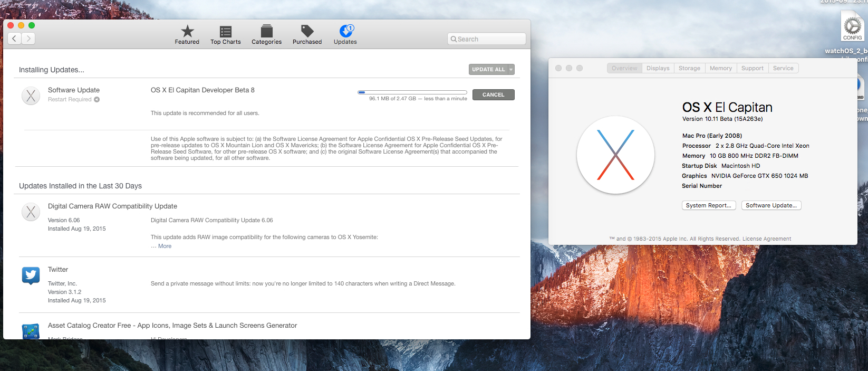Click the Installing Updates heading
868x371 pixels.
(52, 70)
